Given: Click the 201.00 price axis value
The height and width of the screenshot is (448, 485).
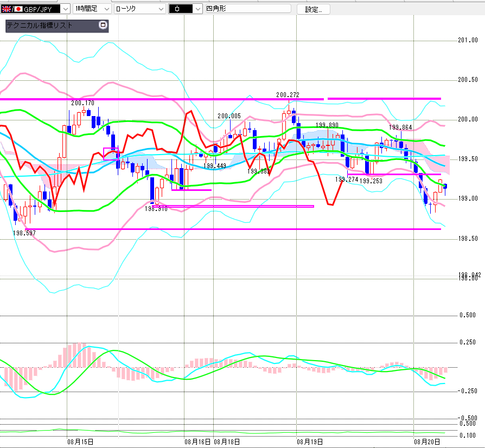Looking at the screenshot, I should click(x=468, y=40).
